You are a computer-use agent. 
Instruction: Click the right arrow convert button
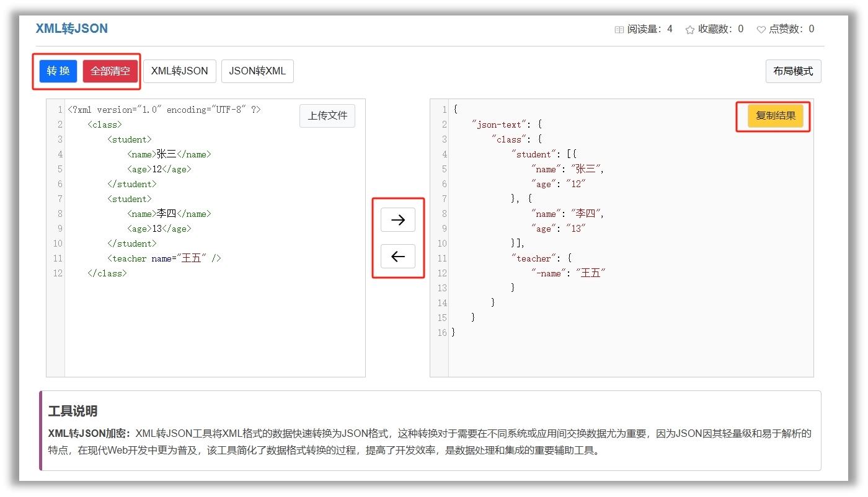(398, 219)
